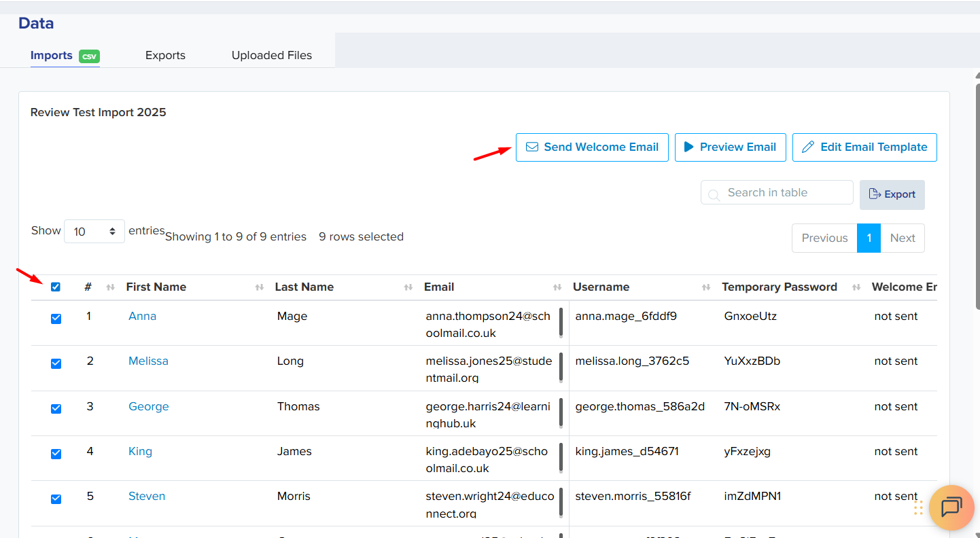Screen dimensions: 980x538
Task: Click the green CSV badge on Imports
Action: pyautogui.click(x=89, y=56)
